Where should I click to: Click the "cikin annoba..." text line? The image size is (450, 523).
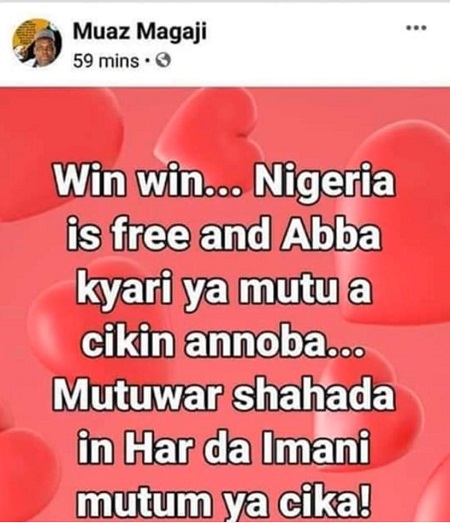222,341
